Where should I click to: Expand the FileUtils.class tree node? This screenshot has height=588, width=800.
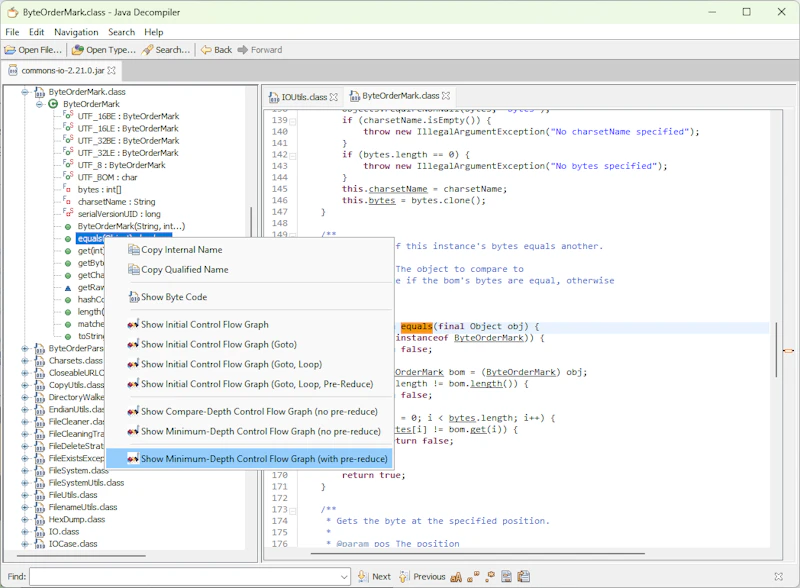coord(24,495)
